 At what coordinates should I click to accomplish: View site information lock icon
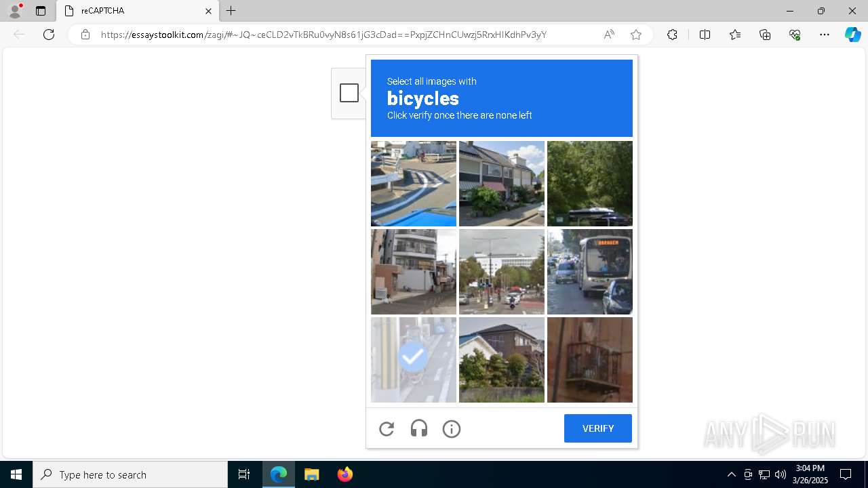(x=85, y=35)
